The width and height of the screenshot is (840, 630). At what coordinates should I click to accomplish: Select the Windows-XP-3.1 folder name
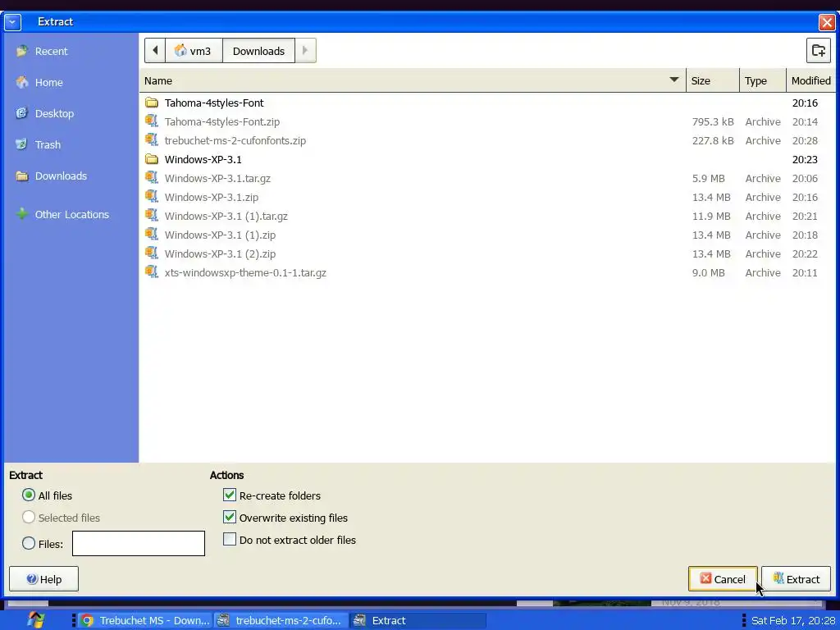(x=203, y=159)
